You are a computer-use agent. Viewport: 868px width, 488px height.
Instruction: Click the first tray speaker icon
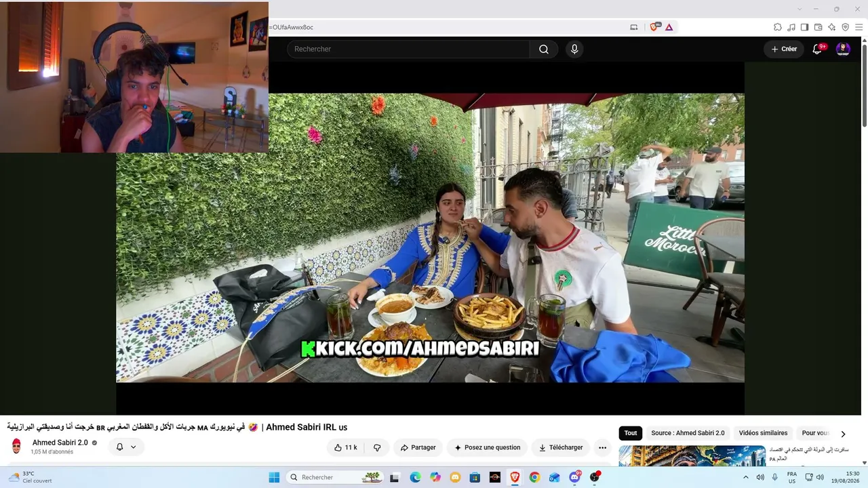[x=760, y=477]
